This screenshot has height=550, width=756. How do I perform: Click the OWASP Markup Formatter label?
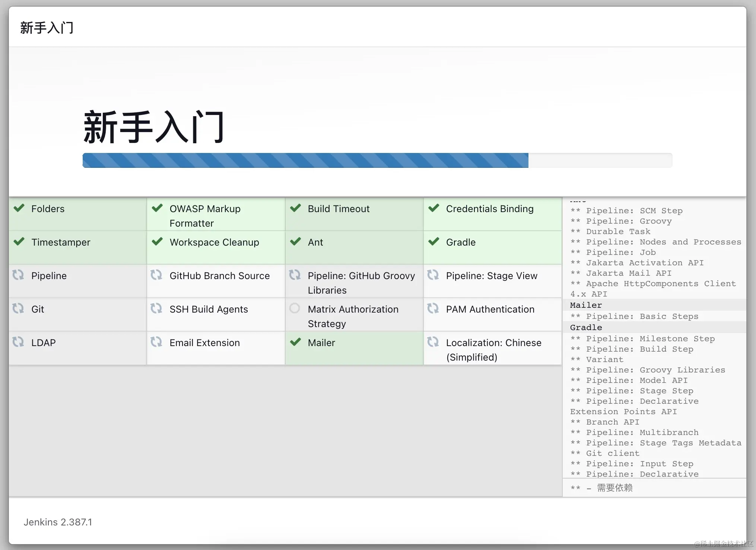[205, 216]
